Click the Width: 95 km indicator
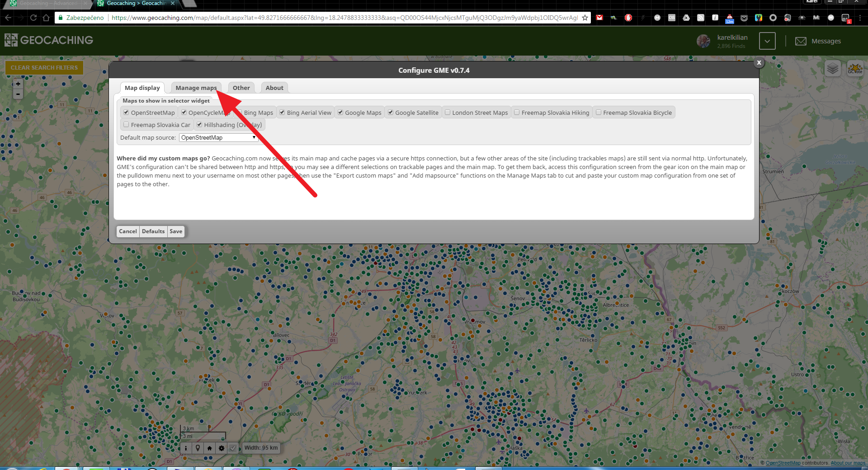 pos(261,448)
